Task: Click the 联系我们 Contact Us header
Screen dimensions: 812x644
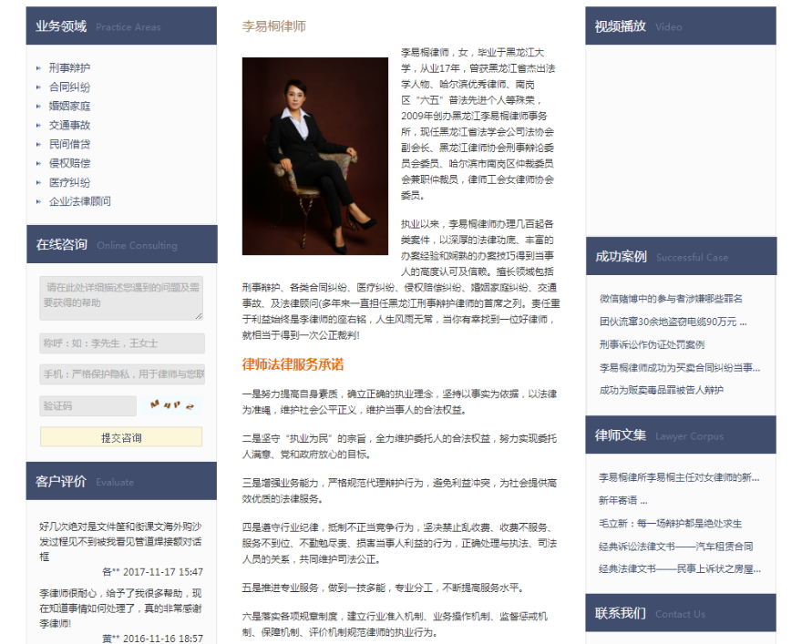Action: click(681, 613)
